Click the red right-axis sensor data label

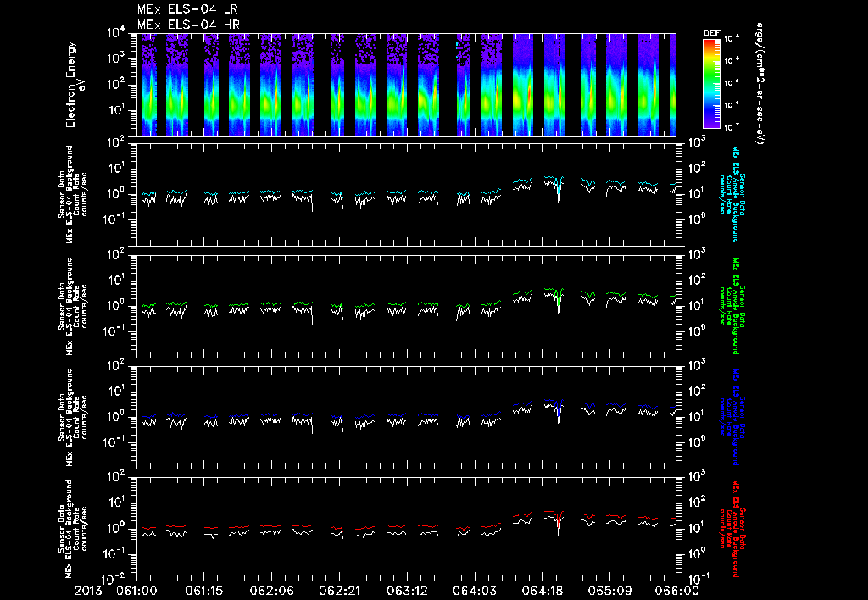pyautogui.click(x=735, y=528)
